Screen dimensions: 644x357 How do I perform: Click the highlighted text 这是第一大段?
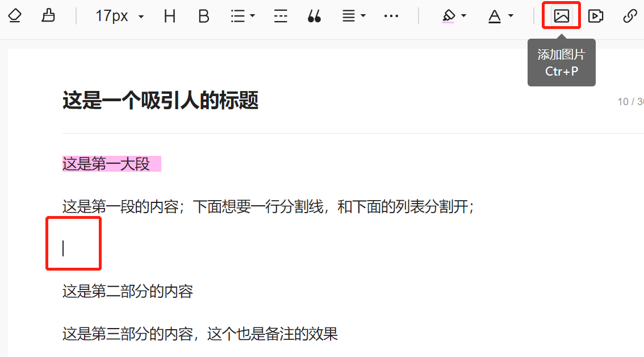(x=106, y=164)
